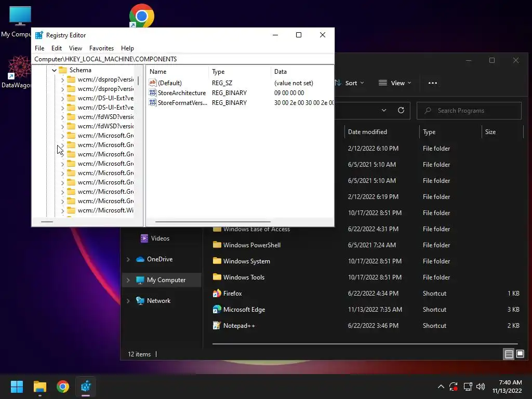Select the Windows System folder
Image resolution: width=532 pixels, height=399 pixels.
(246, 261)
